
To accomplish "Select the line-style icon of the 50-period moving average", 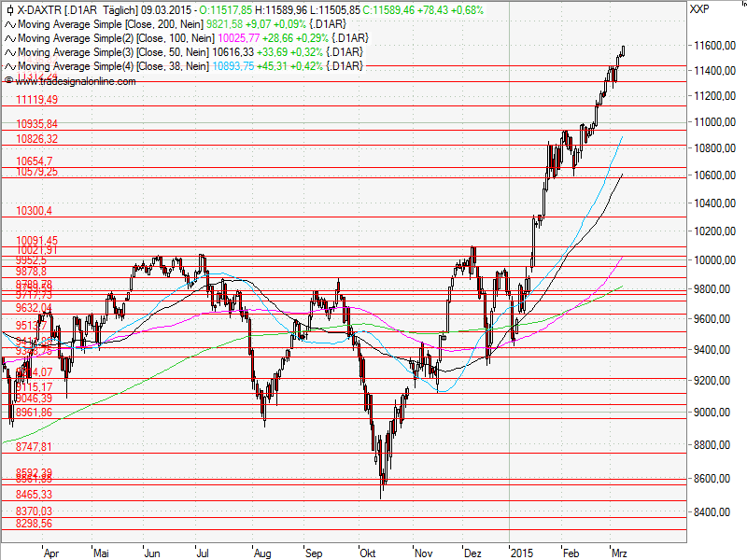I will click(11, 52).
